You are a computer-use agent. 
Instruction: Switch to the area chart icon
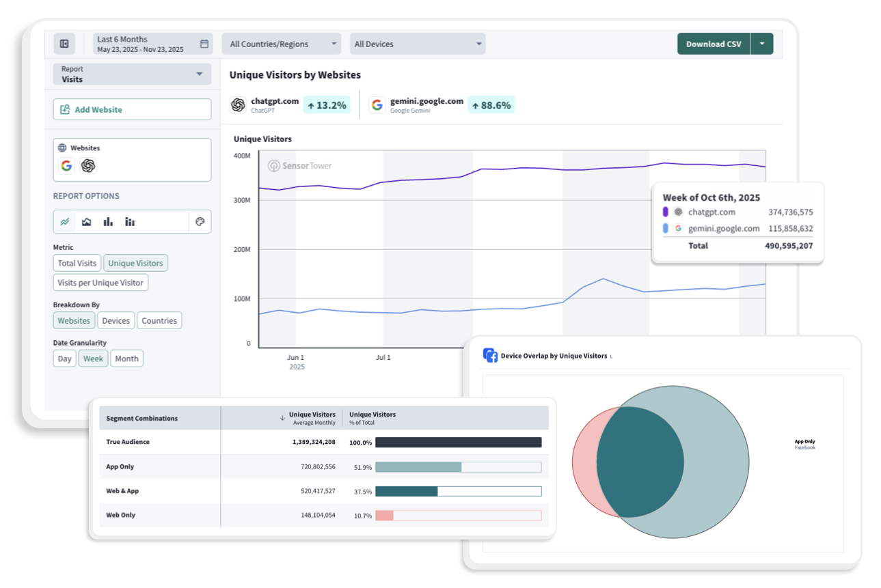pyautogui.click(x=86, y=221)
